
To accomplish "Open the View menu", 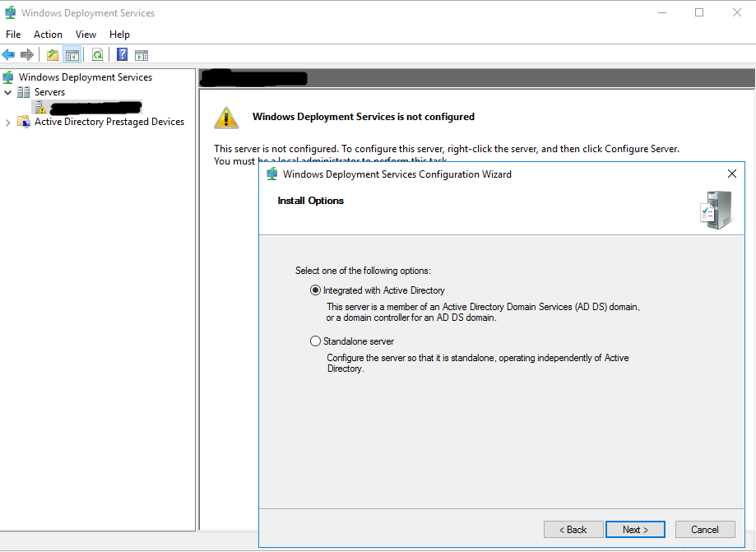I will pyautogui.click(x=86, y=35).
